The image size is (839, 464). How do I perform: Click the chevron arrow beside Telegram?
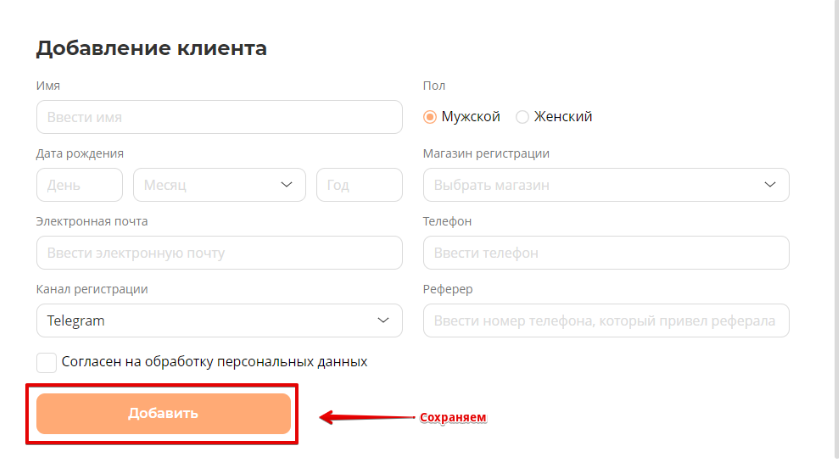click(383, 321)
